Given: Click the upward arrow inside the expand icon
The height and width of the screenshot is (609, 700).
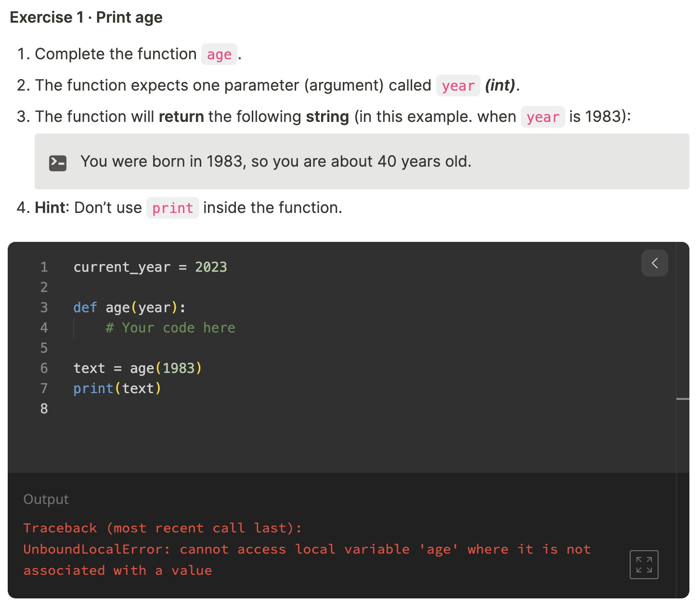Looking at the screenshot, I should tap(649, 559).
